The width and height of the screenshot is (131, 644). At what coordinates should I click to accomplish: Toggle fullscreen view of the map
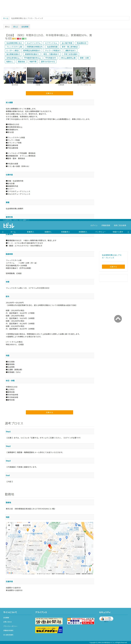click(90, 525)
